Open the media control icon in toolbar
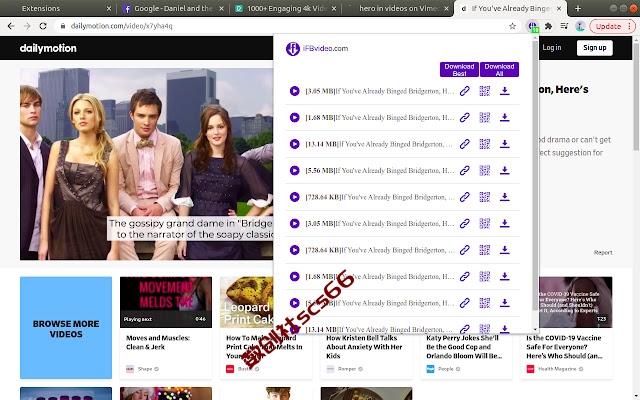640x400 pixels. (x=564, y=26)
